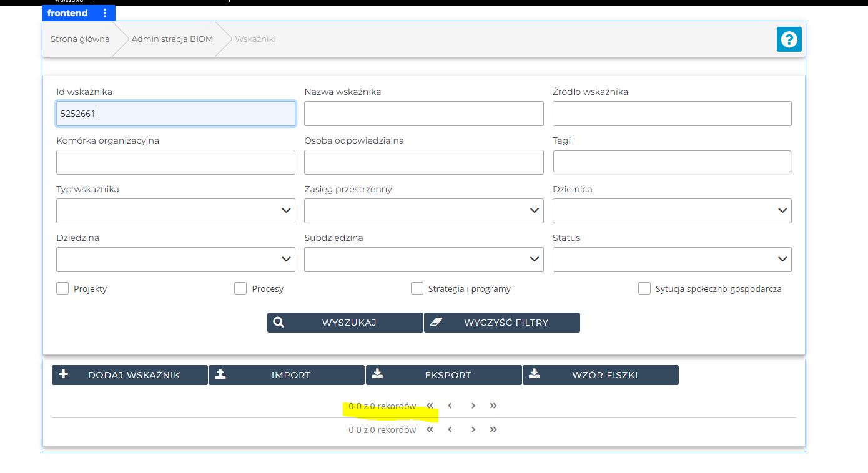Jump to last page in lower pagination
Screen dimensions: 868x473
click(x=493, y=429)
